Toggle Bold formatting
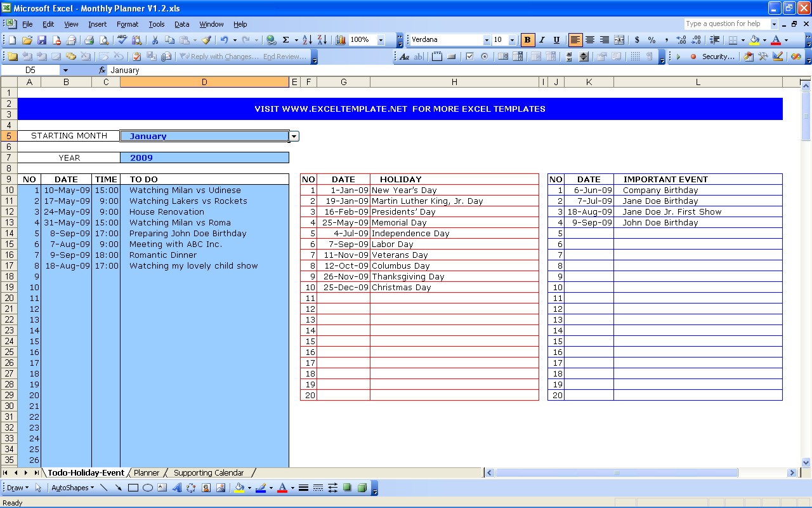The height and width of the screenshot is (508, 812). pos(528,40)
